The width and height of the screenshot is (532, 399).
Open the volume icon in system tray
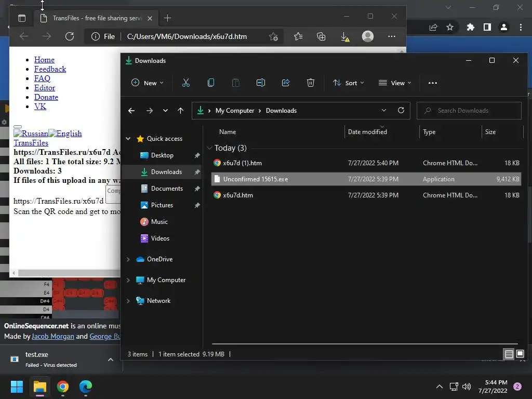pyautogui.click(x=467, y=387)
